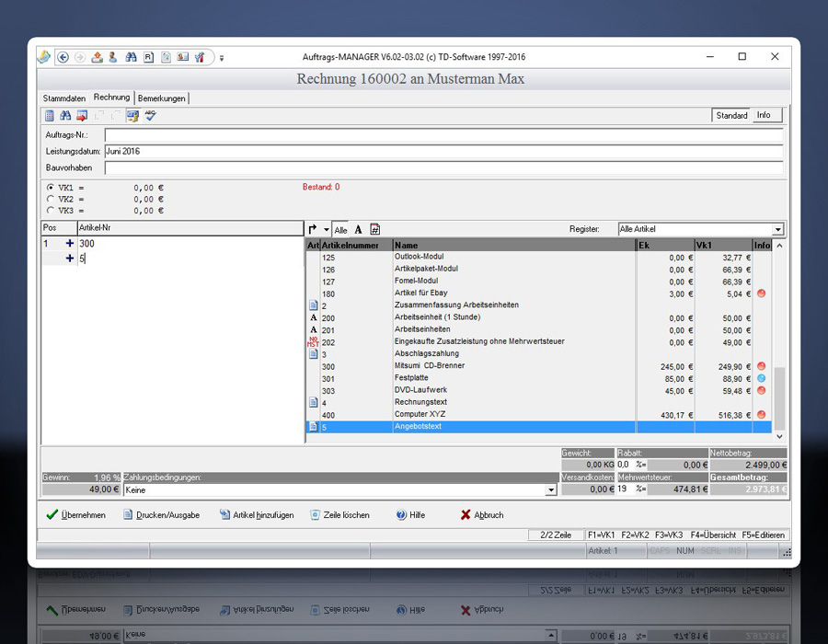
Task: Click the hash document filter icon
Action: coord(374,229)
